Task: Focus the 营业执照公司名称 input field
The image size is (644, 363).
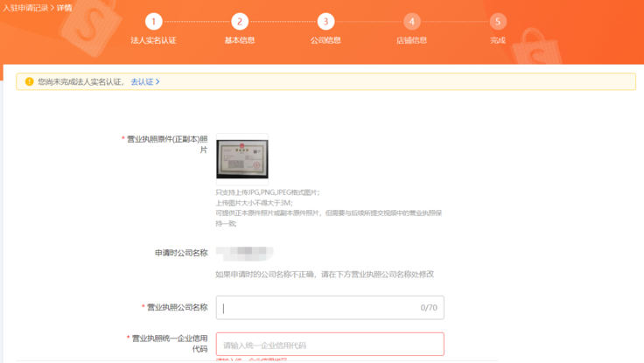Action: point(330,308)
